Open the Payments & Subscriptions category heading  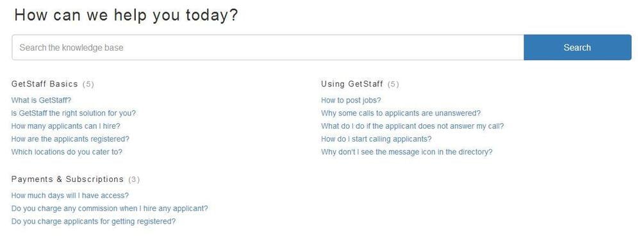[67, 179]
